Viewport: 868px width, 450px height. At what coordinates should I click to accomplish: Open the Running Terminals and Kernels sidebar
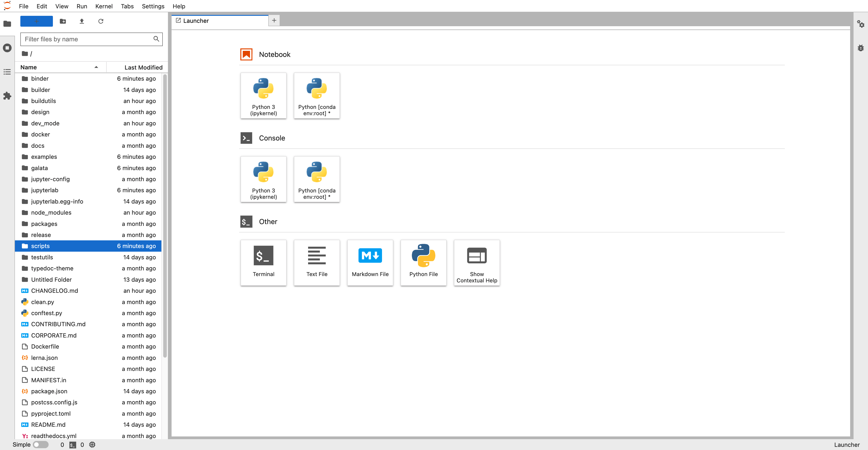click(x=7, y=48)
